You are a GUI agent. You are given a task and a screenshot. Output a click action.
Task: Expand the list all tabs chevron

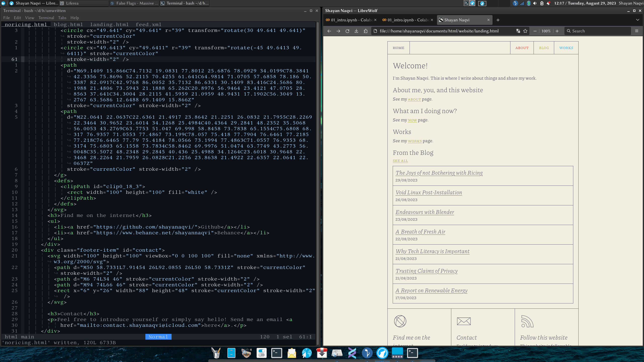coord(637,20)
